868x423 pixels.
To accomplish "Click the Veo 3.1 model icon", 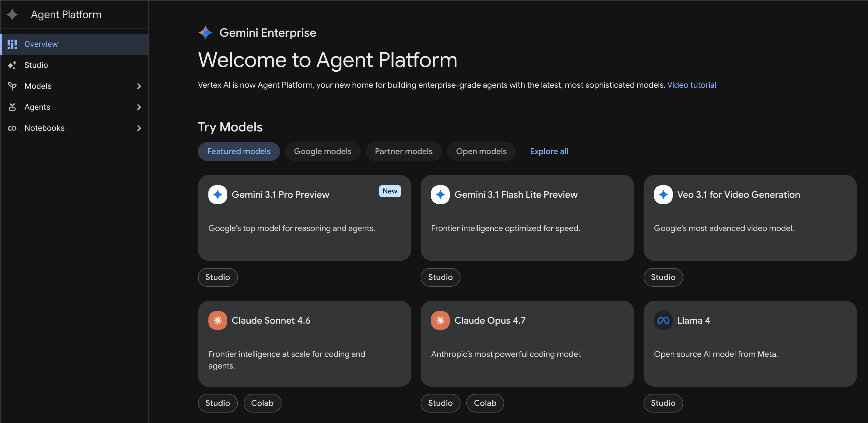I will click(x=663, y=195).
